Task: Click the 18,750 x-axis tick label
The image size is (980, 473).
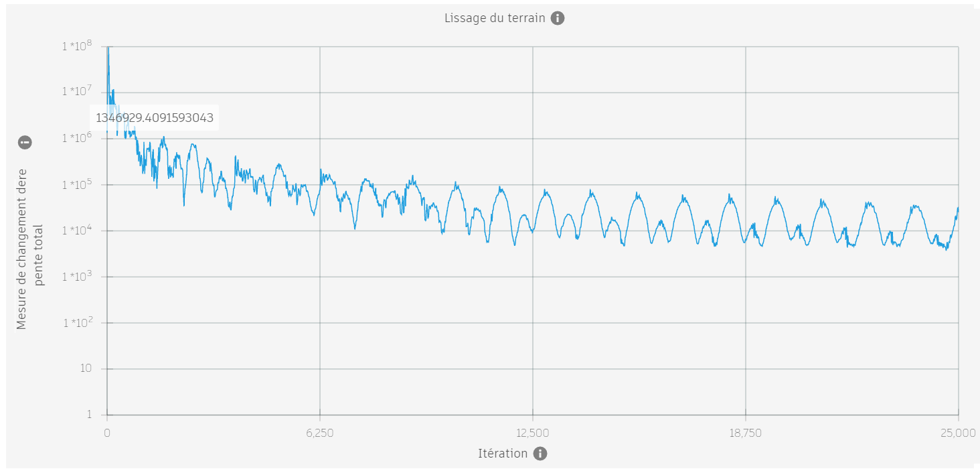Action: (x=745, y=433)
